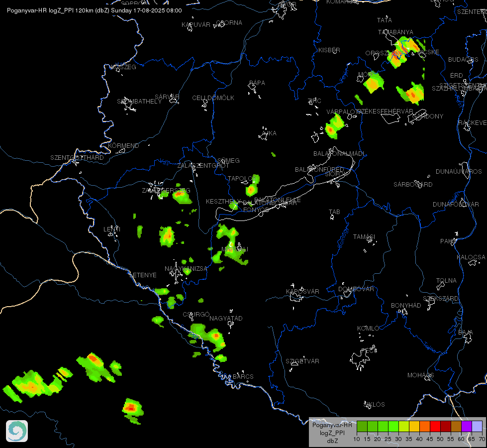Click the "NAGYATÁD" town label

226,319
